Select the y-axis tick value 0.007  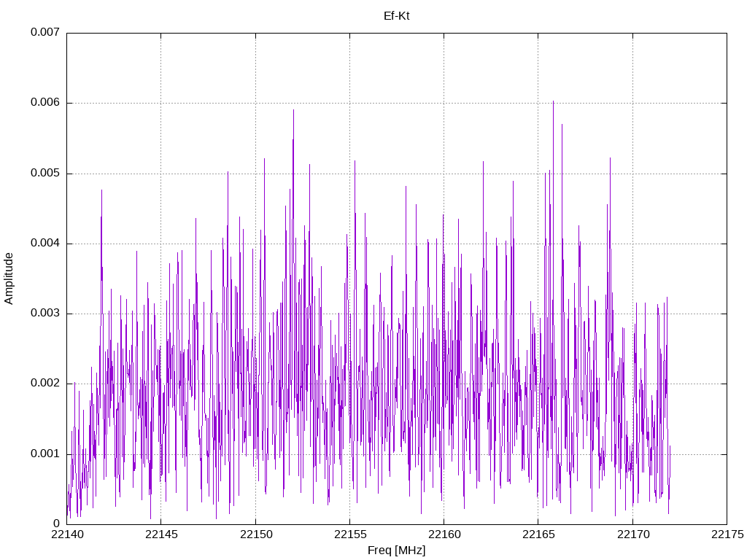tap(45, 32)
